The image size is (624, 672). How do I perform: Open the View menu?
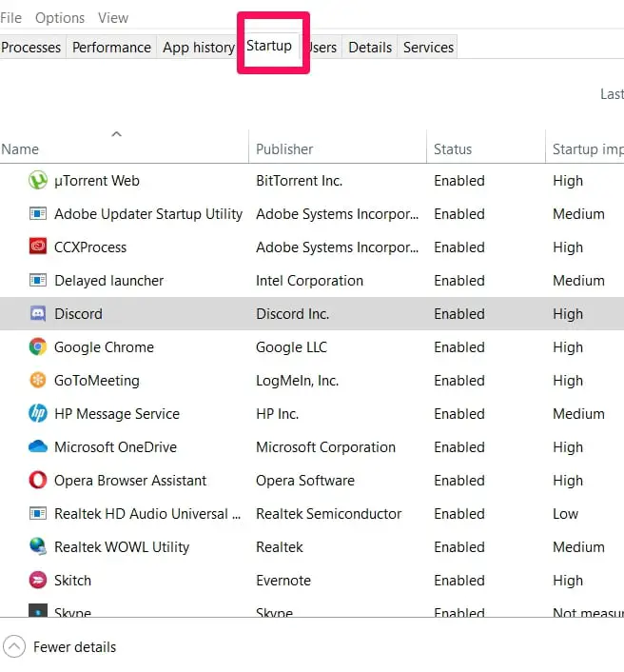(113, 18)
